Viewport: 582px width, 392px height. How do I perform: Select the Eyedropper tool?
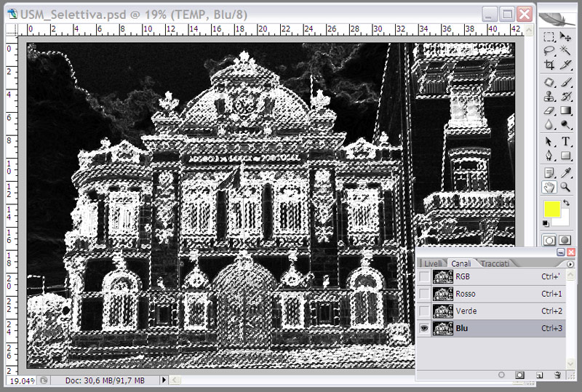565,172
